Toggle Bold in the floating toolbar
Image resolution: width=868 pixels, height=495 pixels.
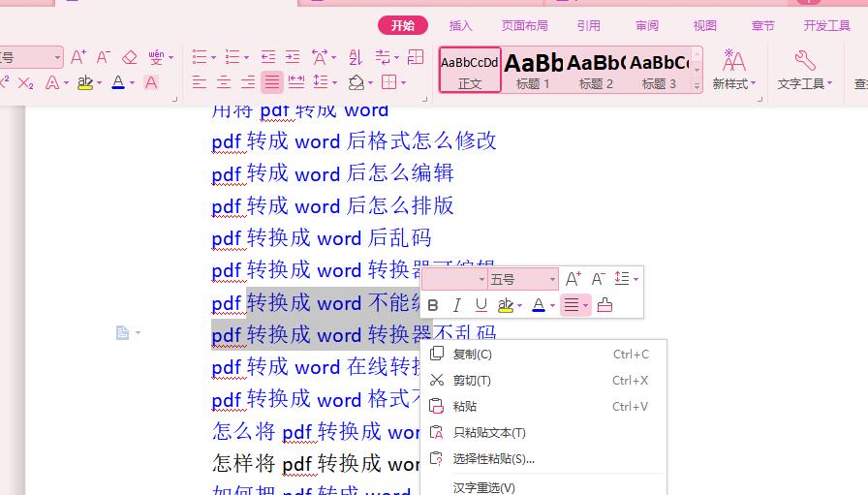pyautogui.click(x=433, y=305)
